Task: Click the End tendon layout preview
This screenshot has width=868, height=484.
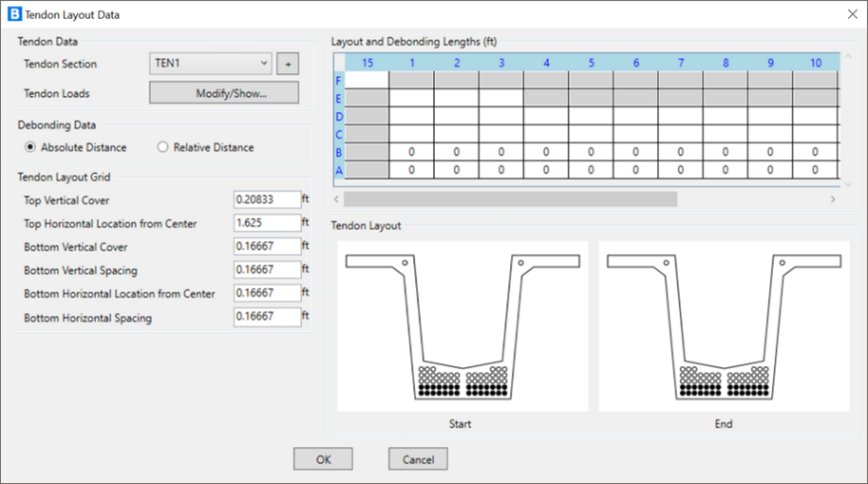Action: pos(724,326)
